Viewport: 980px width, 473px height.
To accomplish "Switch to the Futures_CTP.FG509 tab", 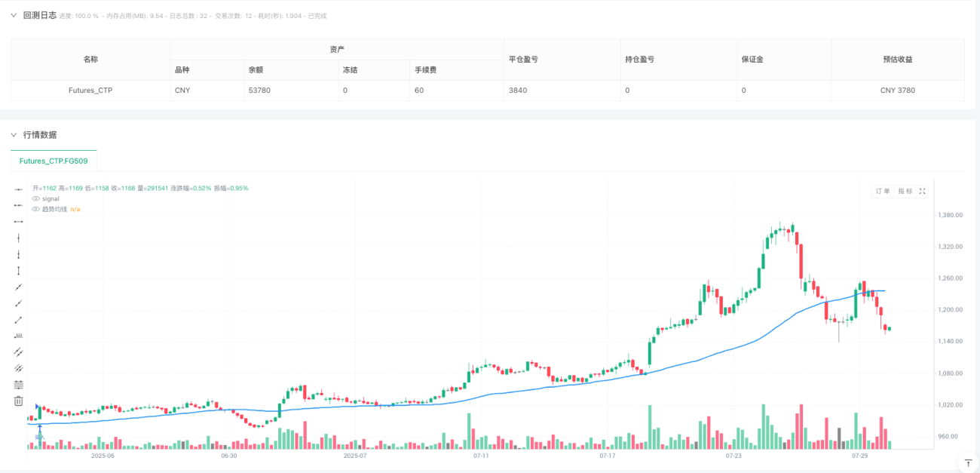I will (53, 160).
